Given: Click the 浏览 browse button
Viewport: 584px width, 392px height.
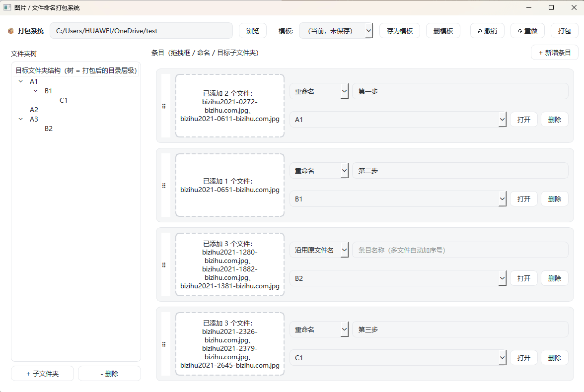Looking at the screenshot, I should click(252, 31).
